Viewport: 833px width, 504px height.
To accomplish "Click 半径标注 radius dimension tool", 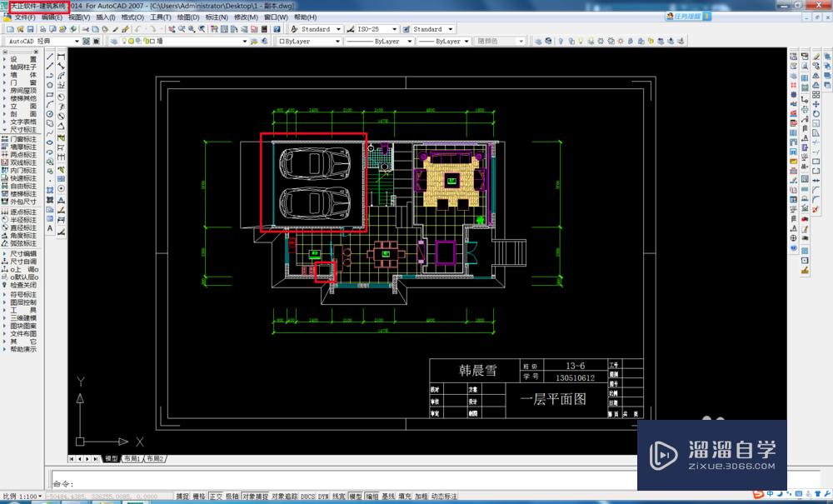I will click(x=19, y=220).
